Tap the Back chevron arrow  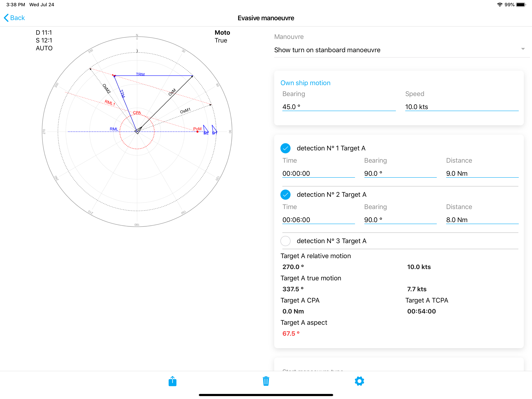pos(6,18)
